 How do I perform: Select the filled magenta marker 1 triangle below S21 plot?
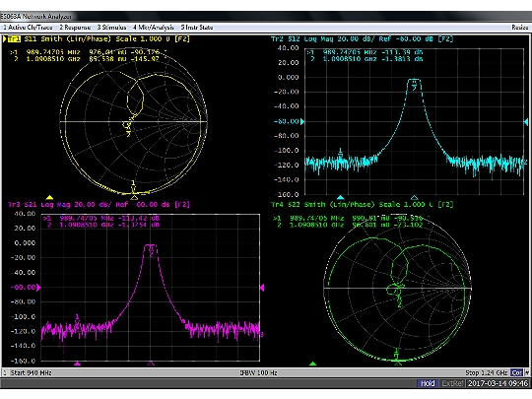click(x=78, y=364)
